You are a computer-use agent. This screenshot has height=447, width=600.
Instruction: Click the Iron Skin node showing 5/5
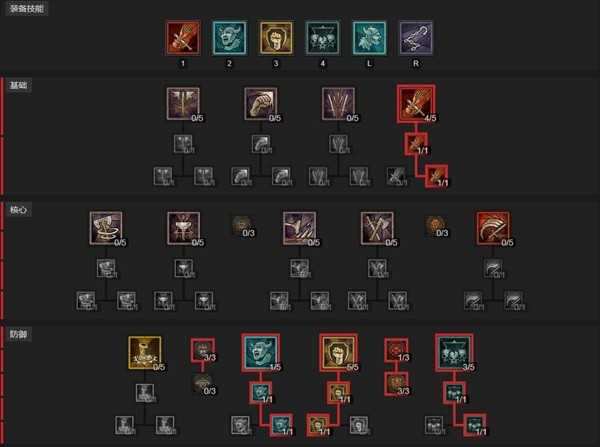point(339,352)
